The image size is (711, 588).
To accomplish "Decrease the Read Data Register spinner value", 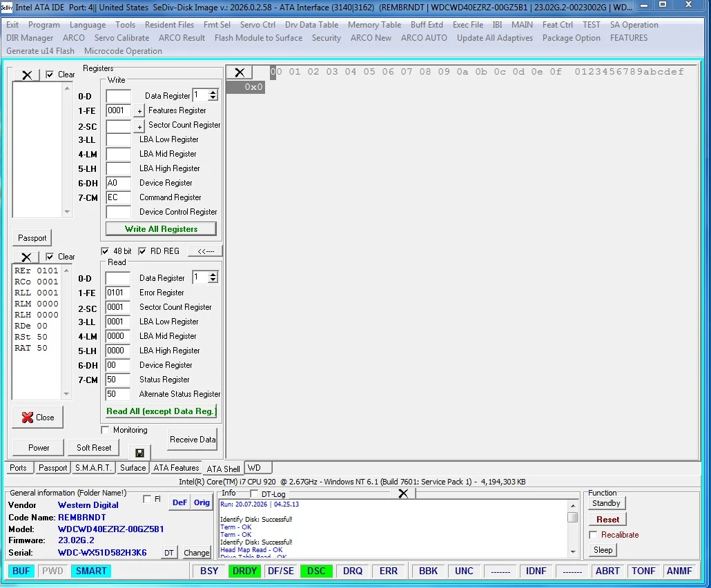I will pyautogui.click(x=213, y=280).
